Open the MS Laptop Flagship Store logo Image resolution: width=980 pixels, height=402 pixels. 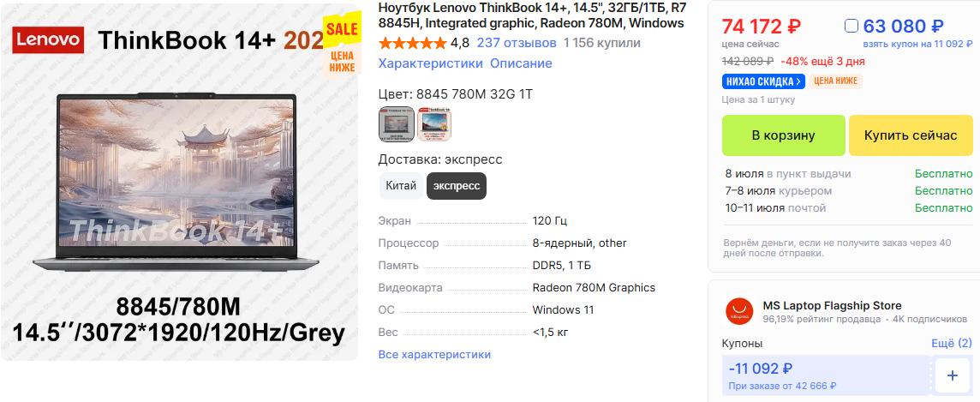740,311
